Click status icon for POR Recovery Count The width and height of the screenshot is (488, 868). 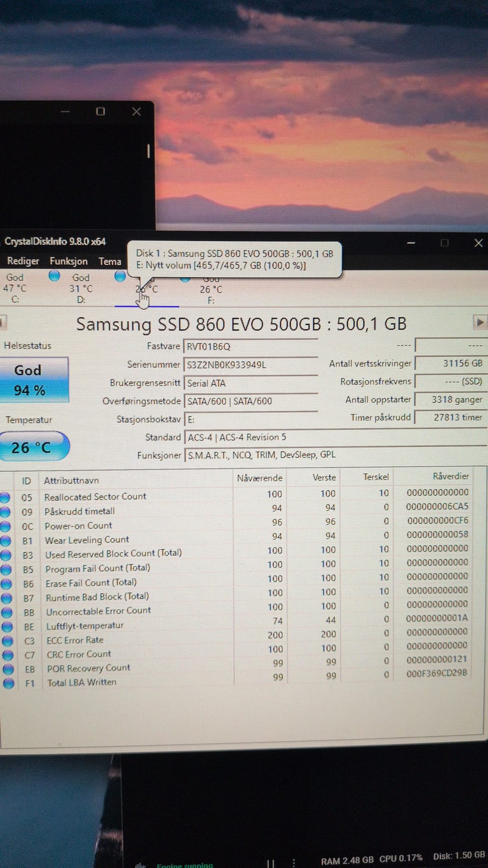point(8,669)
